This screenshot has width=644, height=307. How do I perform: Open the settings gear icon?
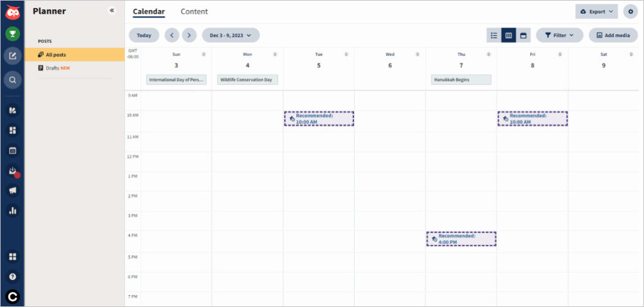point(630,11)
